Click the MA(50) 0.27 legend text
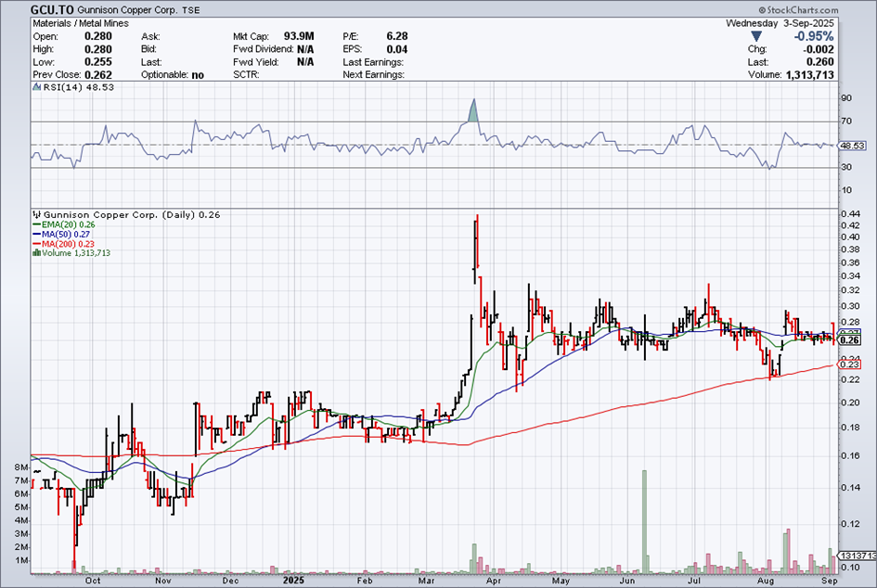This screenshot has height=588, width=877. pos(66,235)
